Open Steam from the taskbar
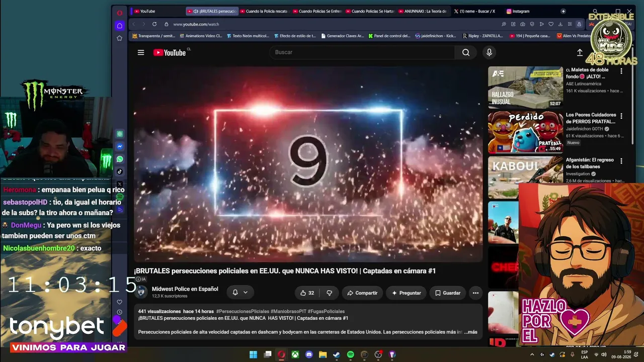 point(337,354)
